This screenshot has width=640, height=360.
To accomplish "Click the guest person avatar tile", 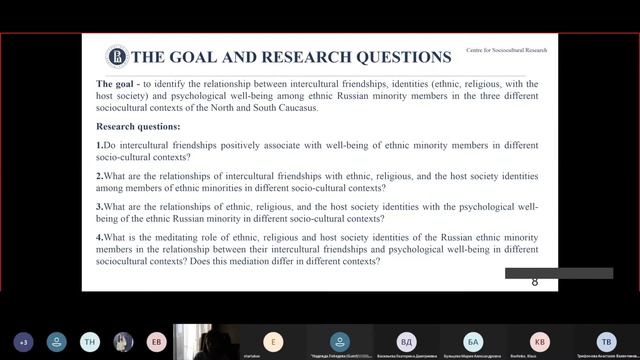I will 340,342.
